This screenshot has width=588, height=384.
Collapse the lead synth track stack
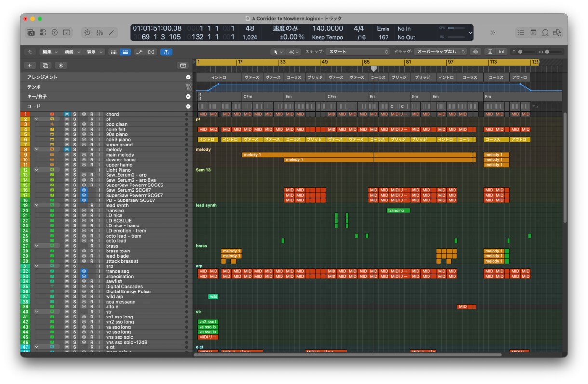tap(36, 205)
